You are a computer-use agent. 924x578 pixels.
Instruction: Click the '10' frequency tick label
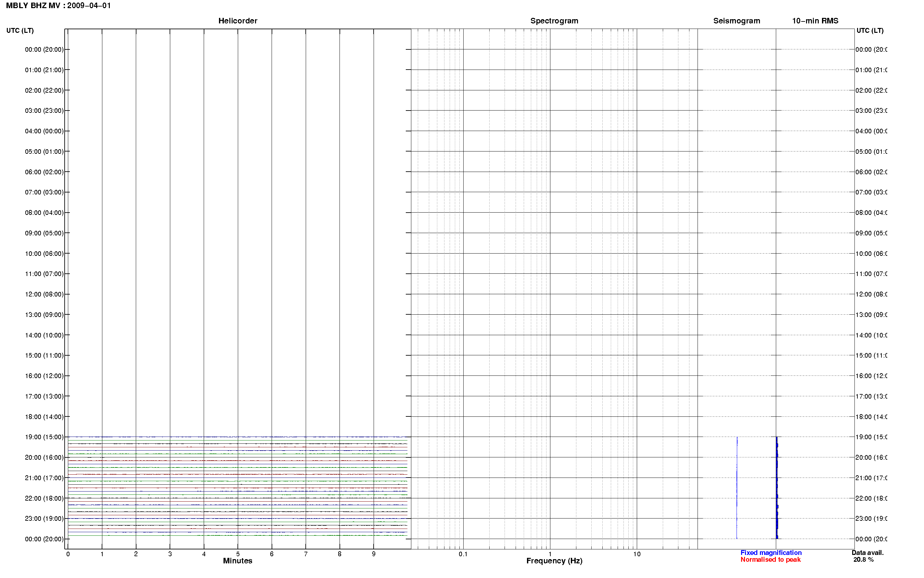coord(637,554)
